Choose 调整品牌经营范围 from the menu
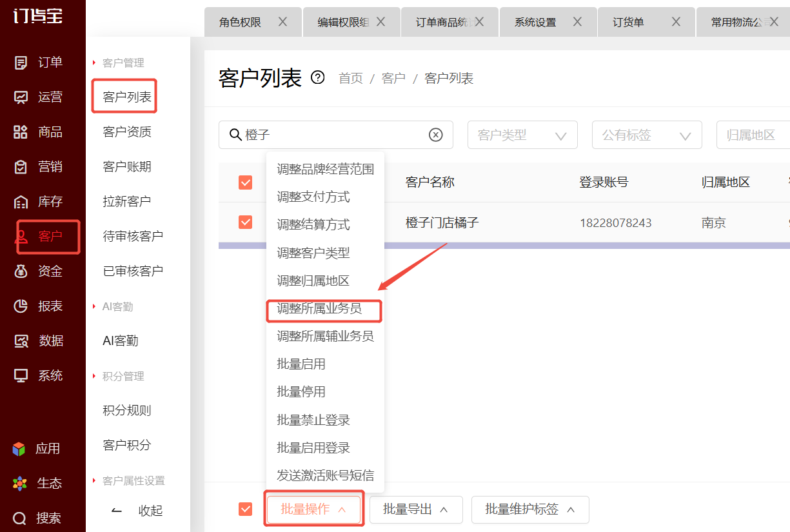The image size is (790, 532). click(x=325, y=169)
